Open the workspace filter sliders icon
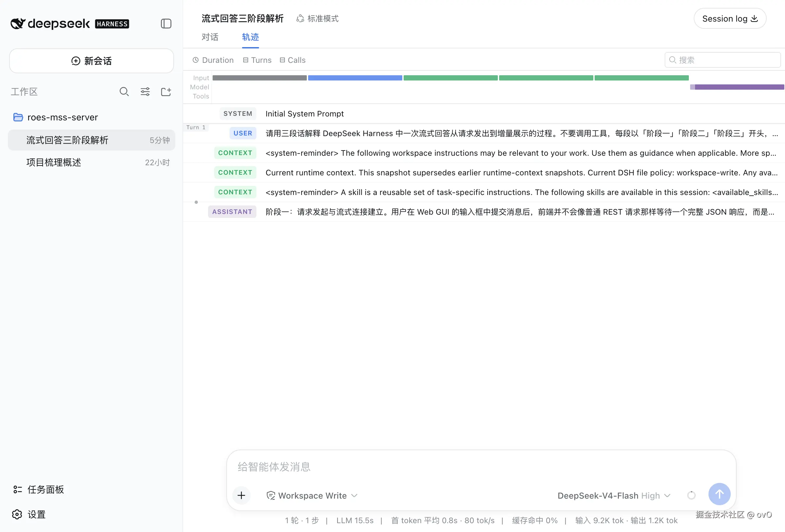Image resolution: width=785 pixels, height=532 pixels. point(145,92)
